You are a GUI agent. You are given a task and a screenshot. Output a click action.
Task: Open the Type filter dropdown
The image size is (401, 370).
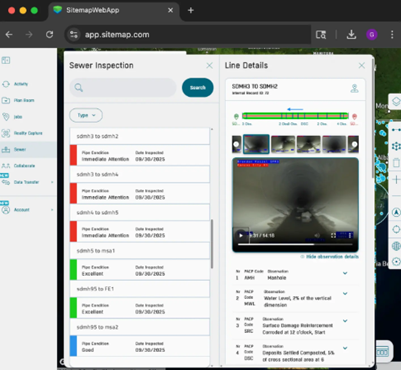86,115
